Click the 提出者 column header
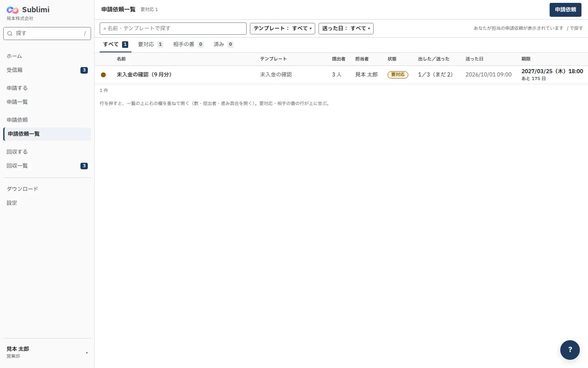The width and height of the screenshot is (588, 368). (x=339, y=59)
